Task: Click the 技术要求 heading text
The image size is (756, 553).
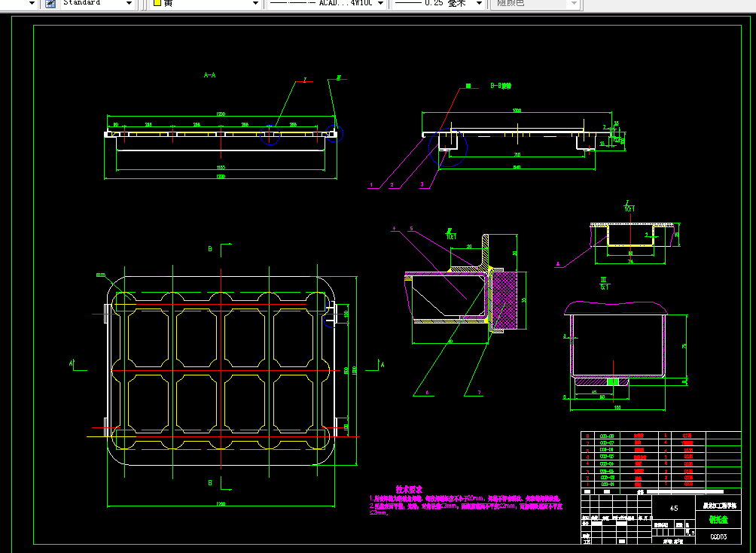Action: [x=409, y=489]
